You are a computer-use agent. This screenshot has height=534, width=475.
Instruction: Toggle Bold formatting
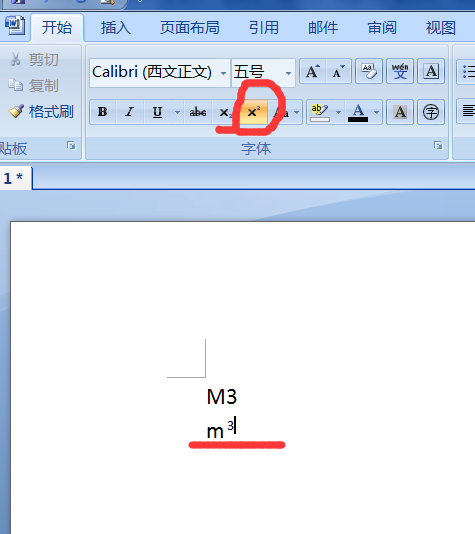tap(102, 112)
